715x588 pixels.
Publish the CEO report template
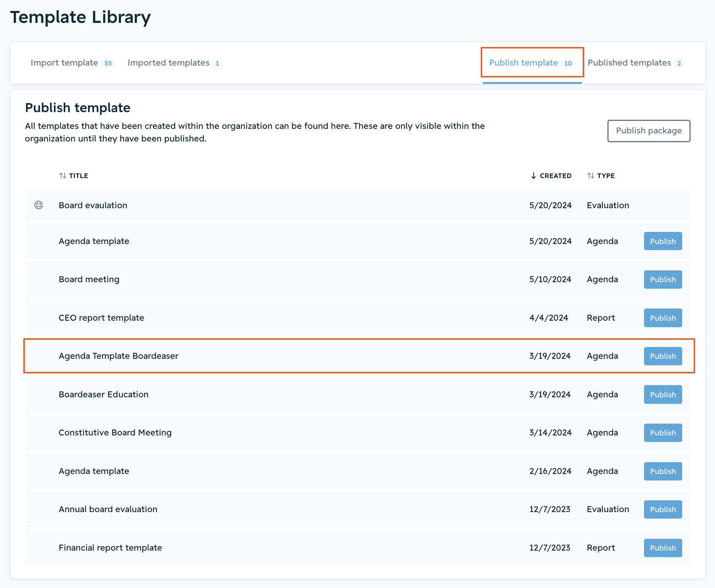tap(663, 318)
